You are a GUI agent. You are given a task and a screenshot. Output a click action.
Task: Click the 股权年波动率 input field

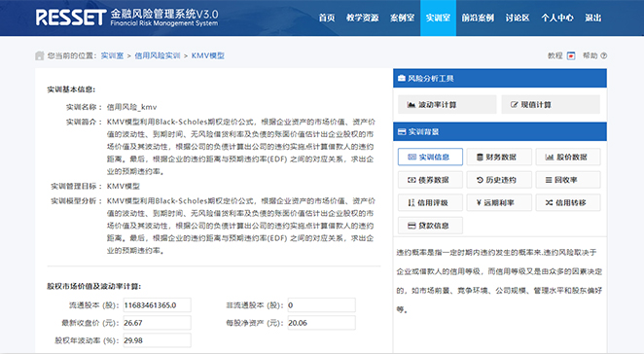tap(157, 340)
